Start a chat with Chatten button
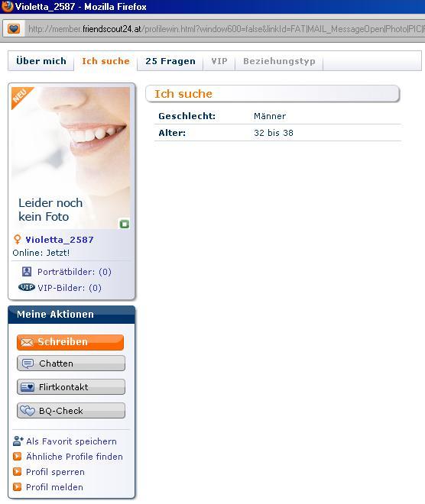 tap(71, 363)
